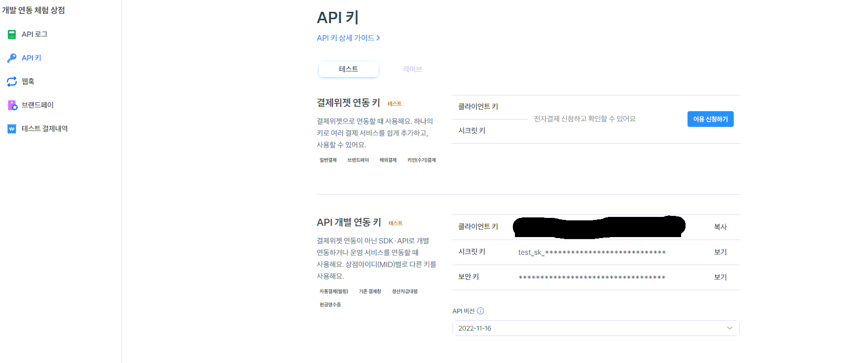Click the 일반결제 tag
The height and width of the screenshot is (363, 868).
[328, 160]
